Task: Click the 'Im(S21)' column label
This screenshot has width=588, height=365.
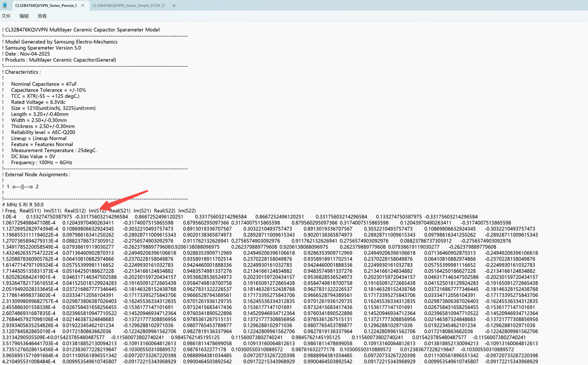Action: tap(142, 211)
